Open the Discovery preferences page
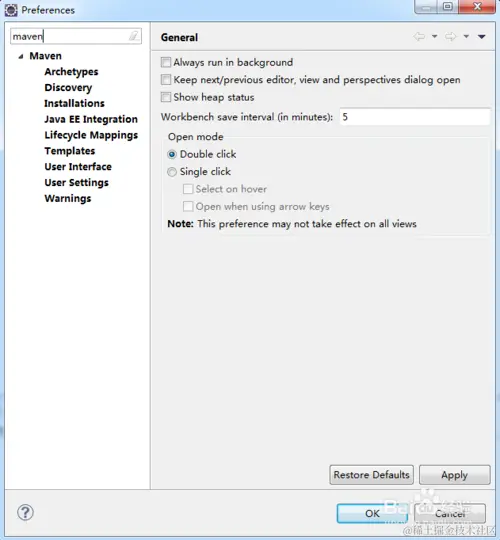Screen dimensions: 500x540 click(x=68, y=87)
